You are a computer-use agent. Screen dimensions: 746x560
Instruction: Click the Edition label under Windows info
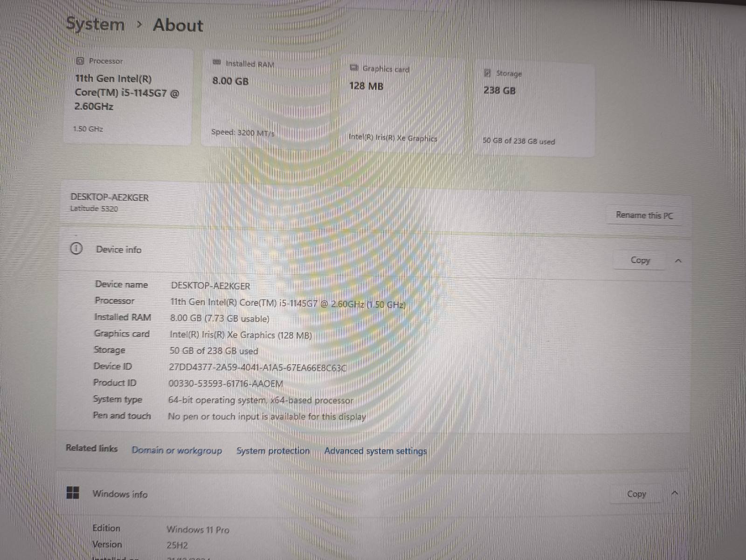pyautogui.click(x=106, y=528)
